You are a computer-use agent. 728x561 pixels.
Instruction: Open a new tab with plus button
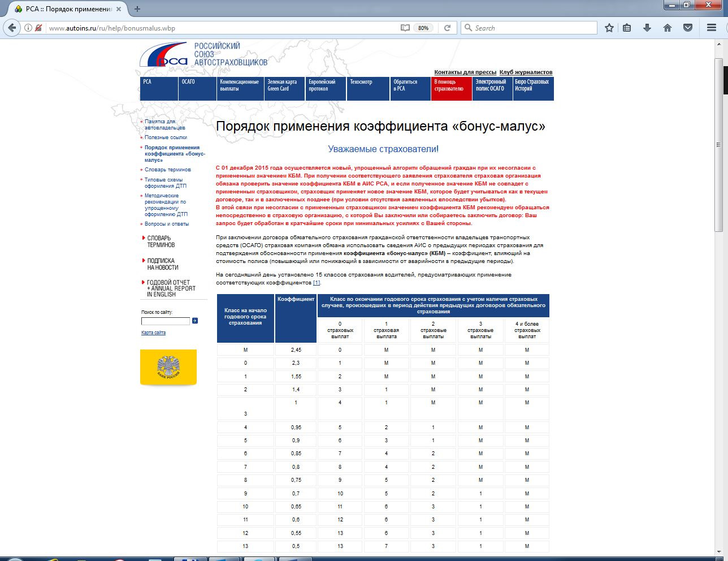coord(137,9)
